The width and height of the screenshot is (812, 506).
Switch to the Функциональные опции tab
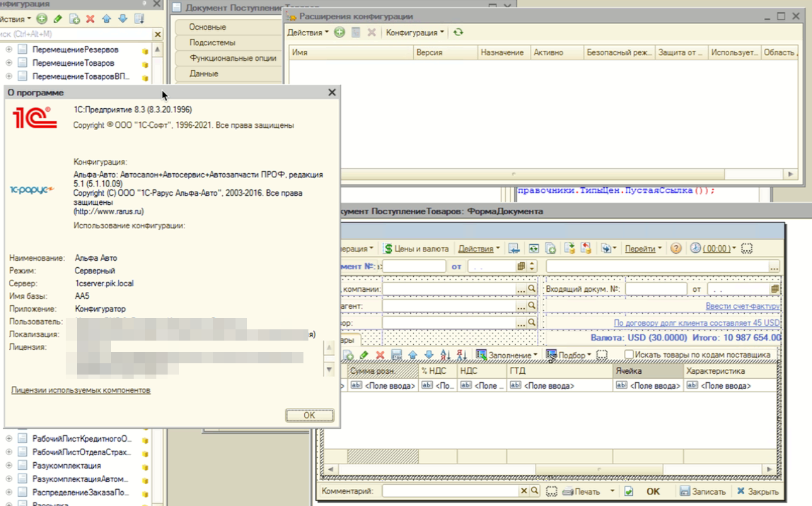tap(233, 58)
